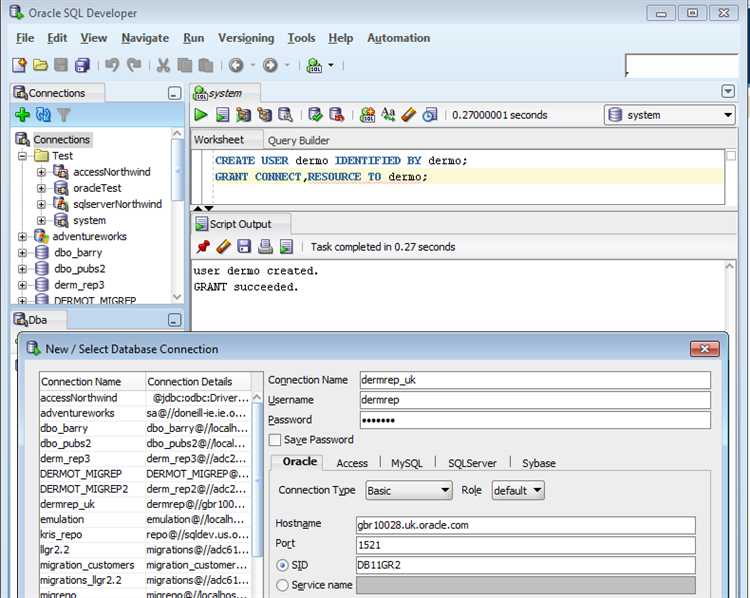Viewport: 750px width, 598px height.
Task: Click the Hostname input field
Action: [525, 525]
